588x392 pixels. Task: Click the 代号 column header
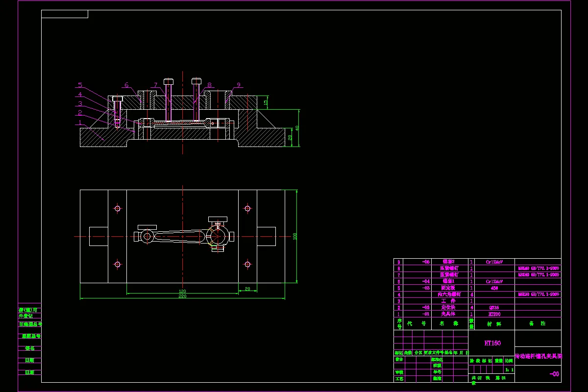point(416,324)
